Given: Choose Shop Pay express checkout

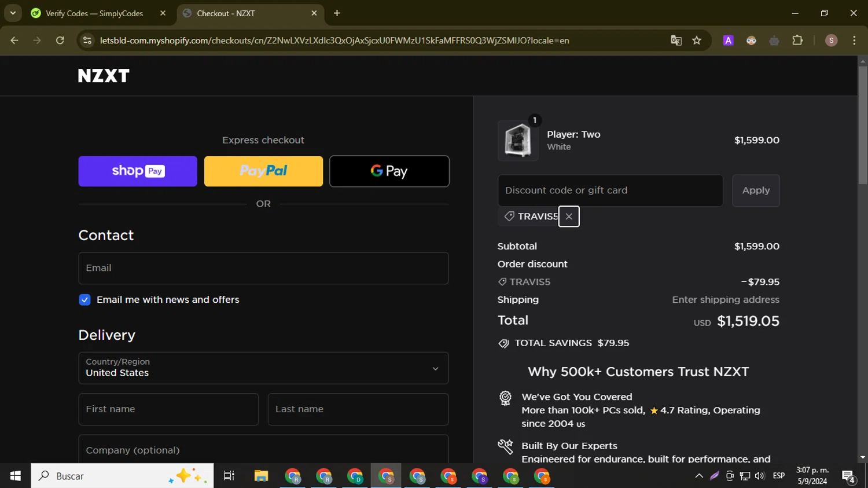Looking at the screenshot, I should coord(138,171).
